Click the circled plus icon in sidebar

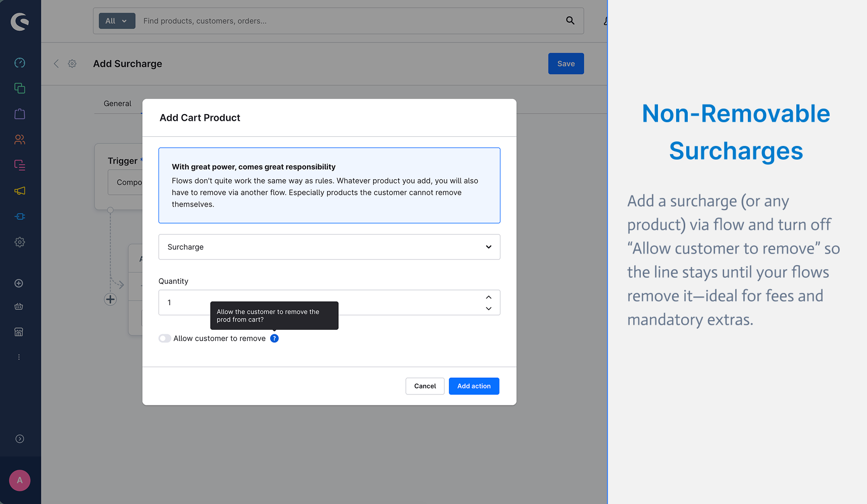(x=19, y=283)
